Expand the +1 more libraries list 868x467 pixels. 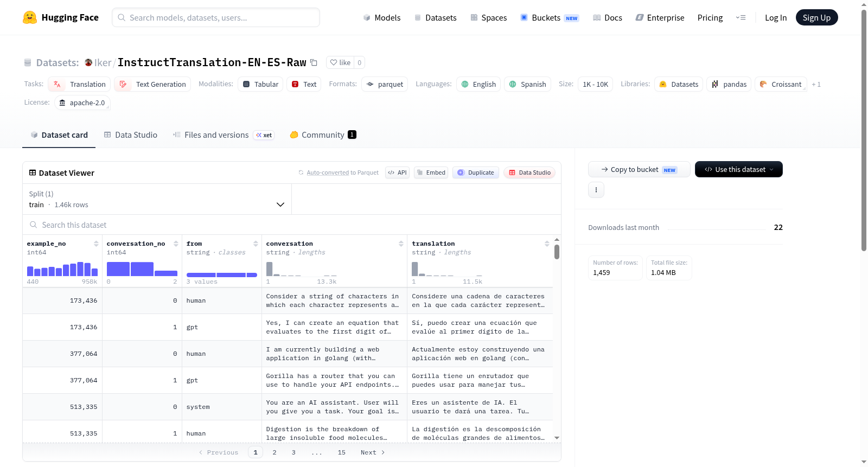[x=816, y=85]
